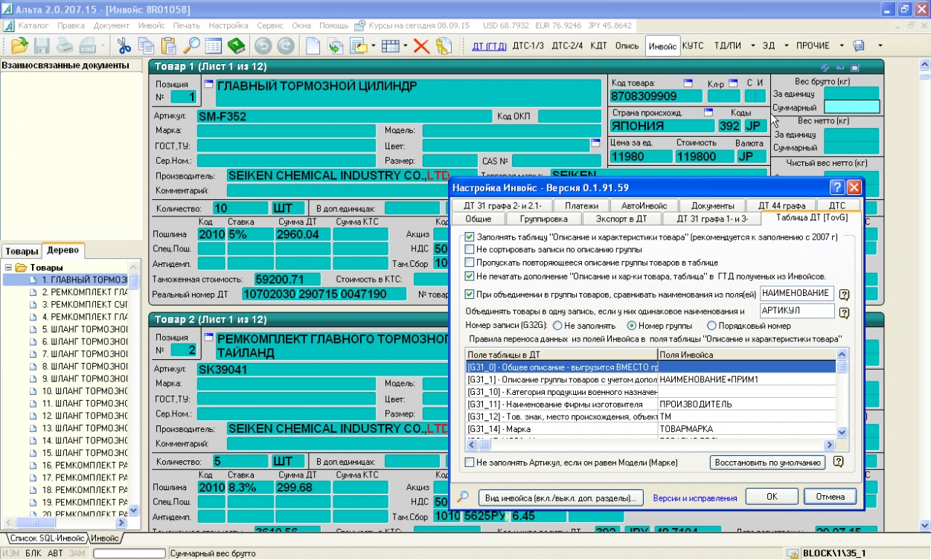
Task: Click the blank new document icon
Action: [x=313, y=46]
